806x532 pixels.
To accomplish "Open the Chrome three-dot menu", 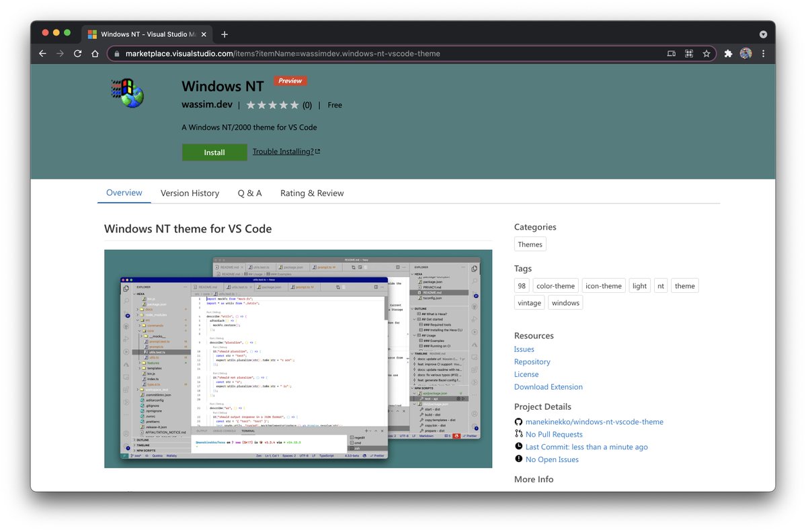I will click(x=764, y=54).
